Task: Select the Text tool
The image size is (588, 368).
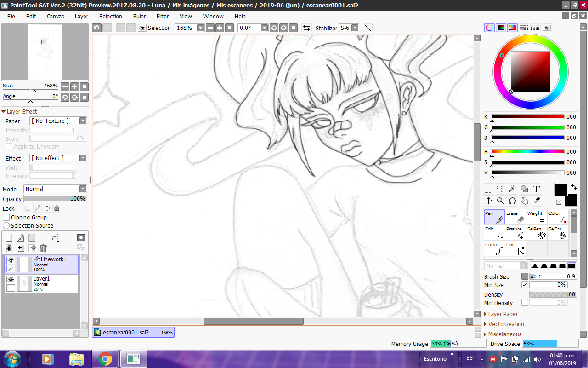Action: coord(536,189)
